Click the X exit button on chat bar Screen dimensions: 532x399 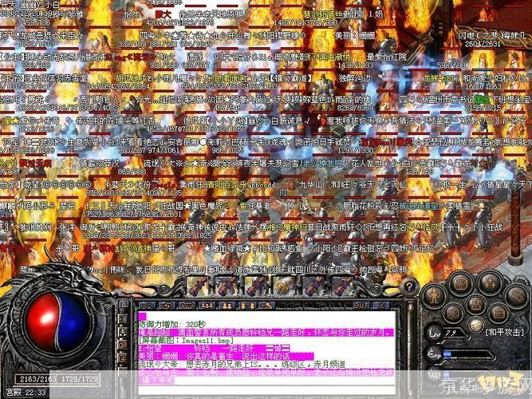382,306
